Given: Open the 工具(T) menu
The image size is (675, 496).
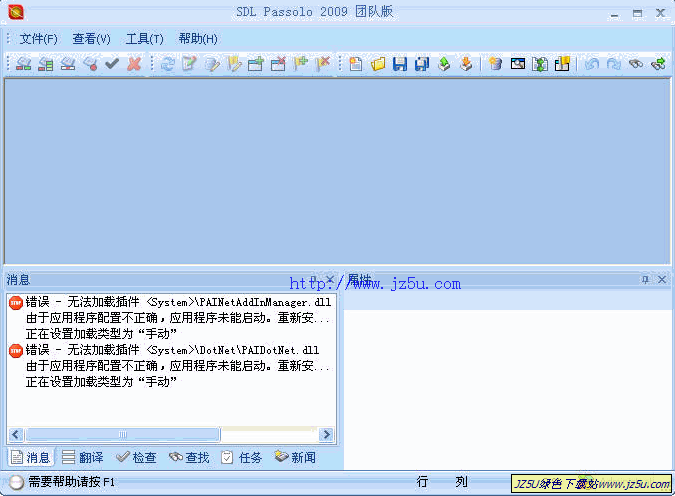Looking at the screenshot, I should click(144, 39).
